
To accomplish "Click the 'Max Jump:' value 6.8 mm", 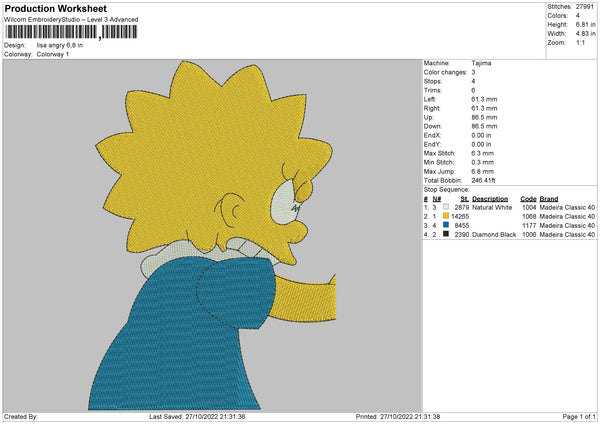I will click(x=483, y=171).
